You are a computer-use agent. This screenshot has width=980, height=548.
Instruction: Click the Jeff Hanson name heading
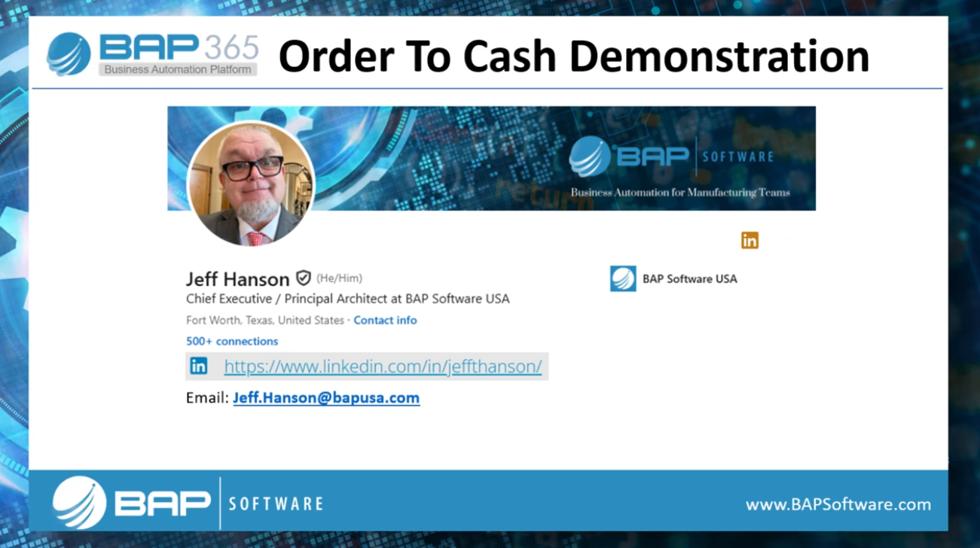tap(238, 279)
